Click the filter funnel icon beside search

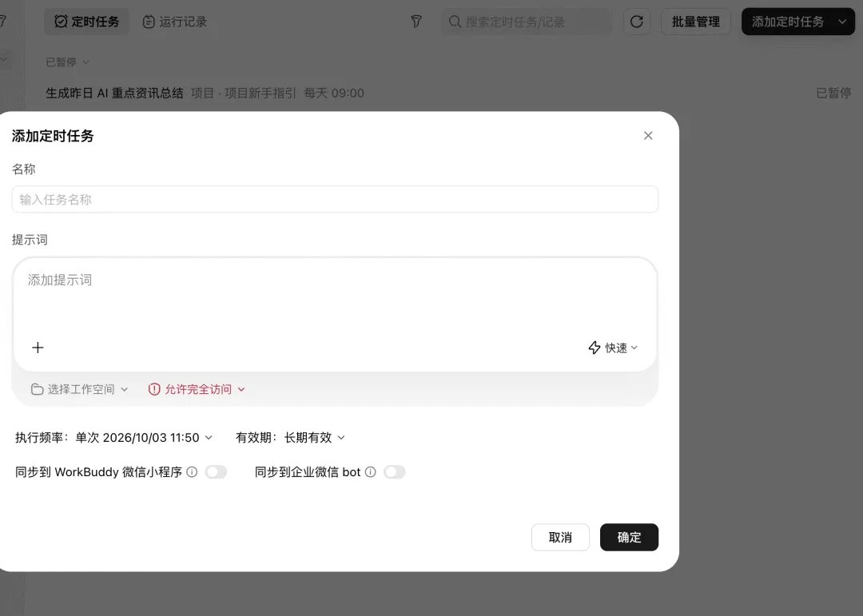(x=416, y=22)
